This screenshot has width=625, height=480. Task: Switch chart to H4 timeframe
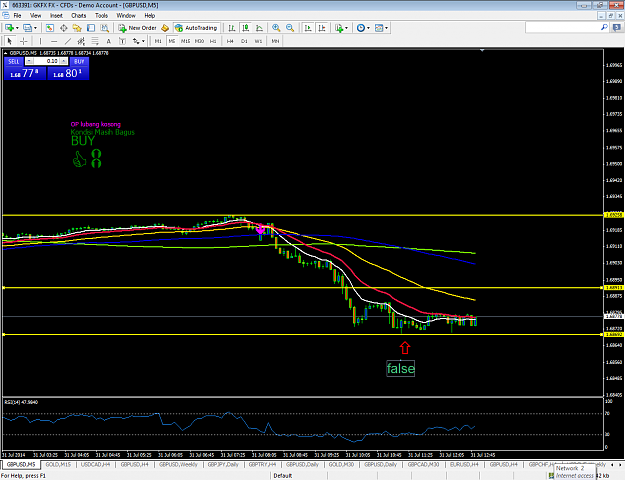[x=230, y=41]
